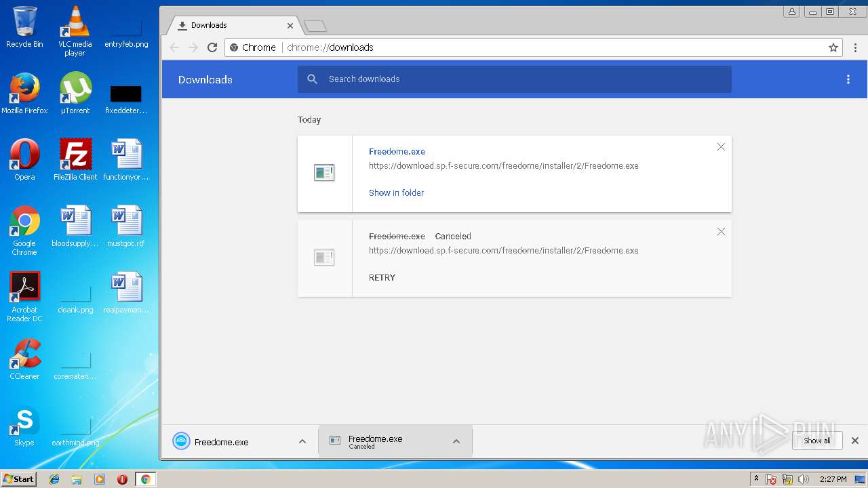Click the browser forward arrow
The height and width of the screenshot is (488, 868).
[193, 47]
